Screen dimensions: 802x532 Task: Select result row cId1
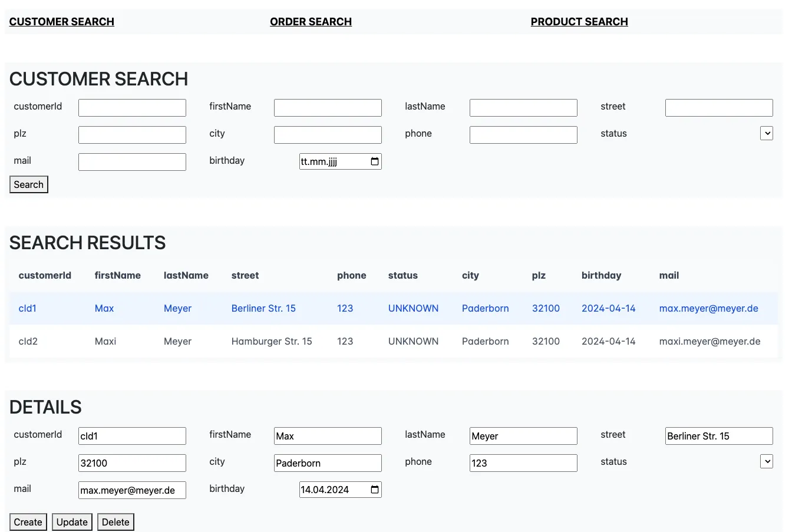(394, 308)
